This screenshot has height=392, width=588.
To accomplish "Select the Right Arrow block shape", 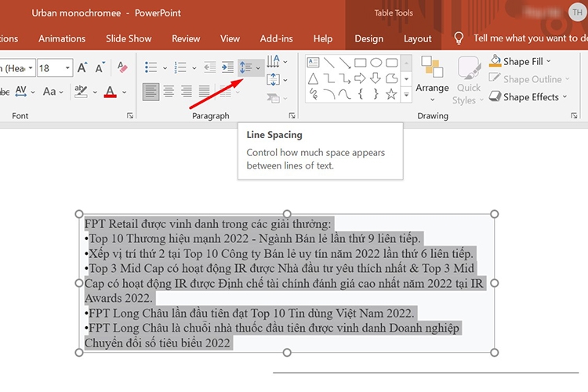I will [361, 78].
